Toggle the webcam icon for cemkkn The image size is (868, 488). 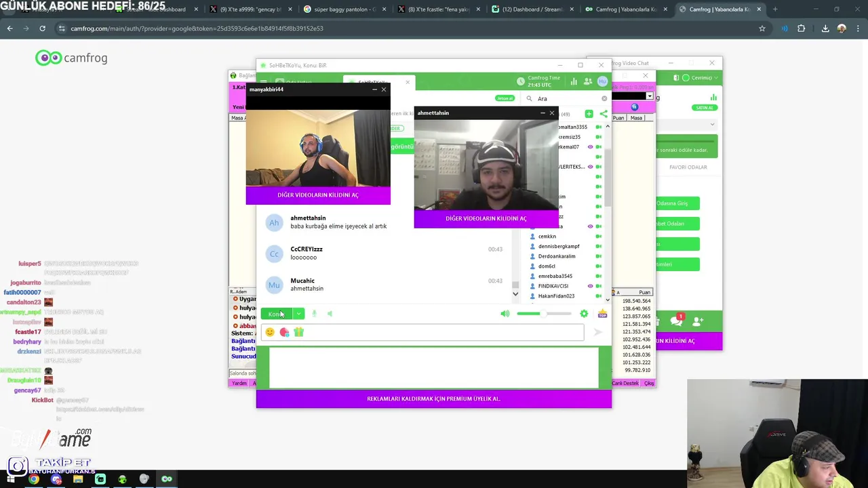[598, 237]
